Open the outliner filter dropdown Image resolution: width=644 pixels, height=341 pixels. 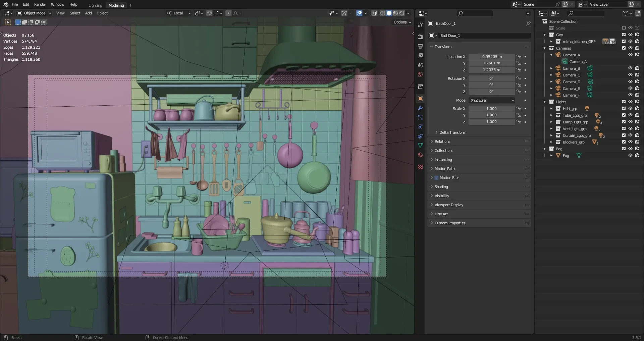point(627,13)
